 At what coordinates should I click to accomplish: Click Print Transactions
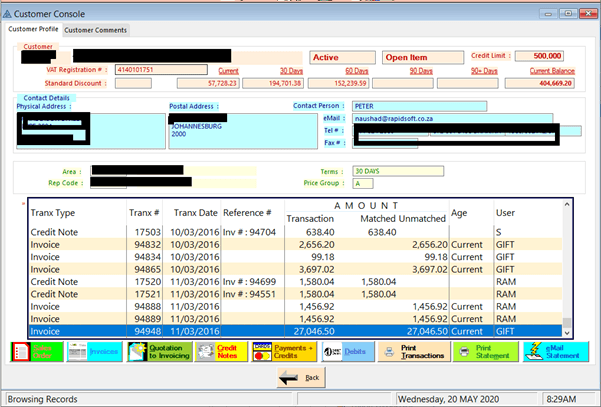414,351
